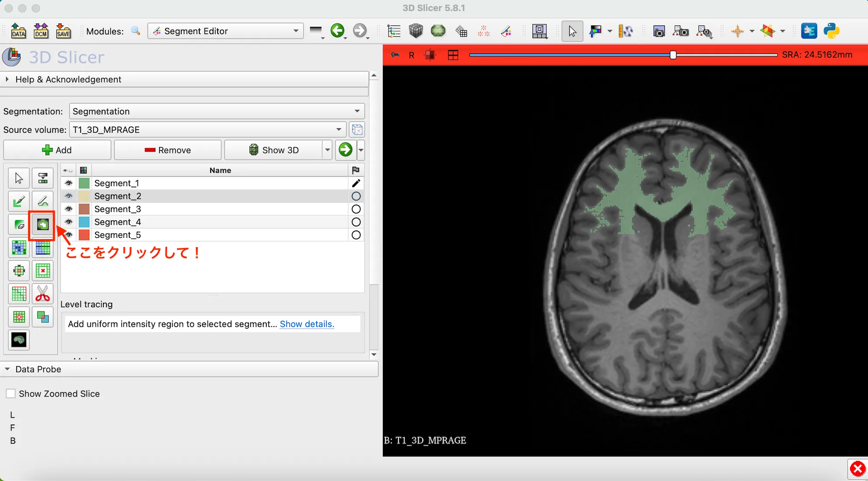Image resolution: width=868 pixels, height=481 pixels.
Task: Collapse the Data Probe panel
Action: pyautogui.click(x=7, y=369)
